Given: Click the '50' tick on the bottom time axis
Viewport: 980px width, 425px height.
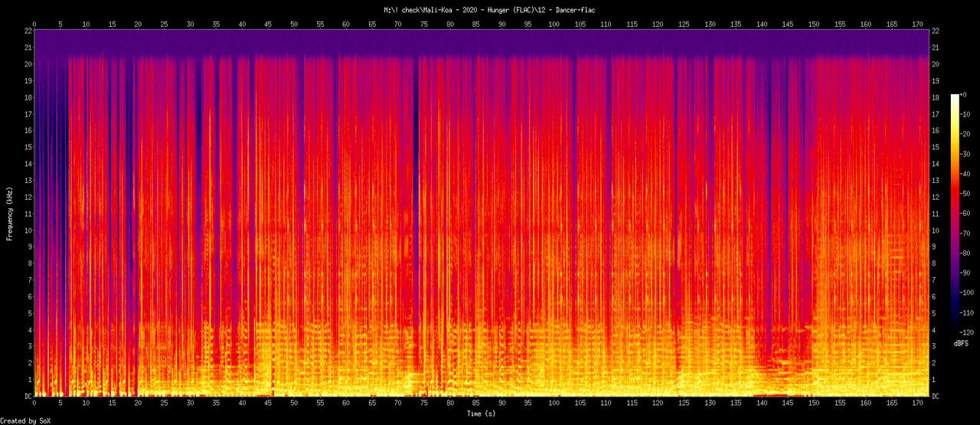Looking at the screenshot, I should click(x=294, y=403).
